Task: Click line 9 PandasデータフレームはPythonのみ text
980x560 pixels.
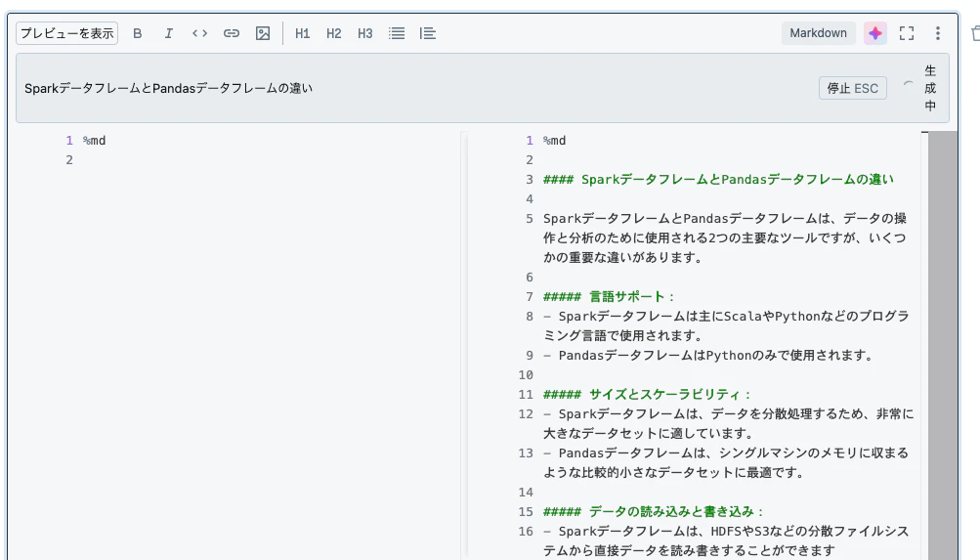Action: pos(708,356)
